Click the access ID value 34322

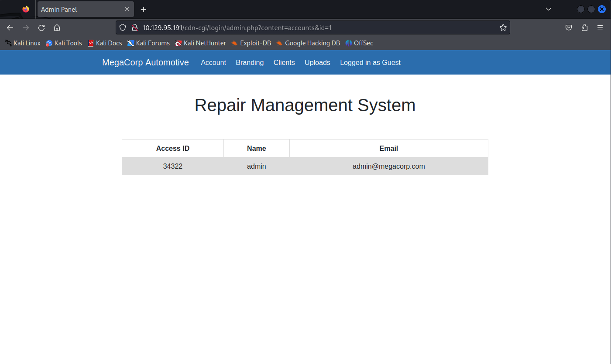pyautogui.click(x=173, y=166)
